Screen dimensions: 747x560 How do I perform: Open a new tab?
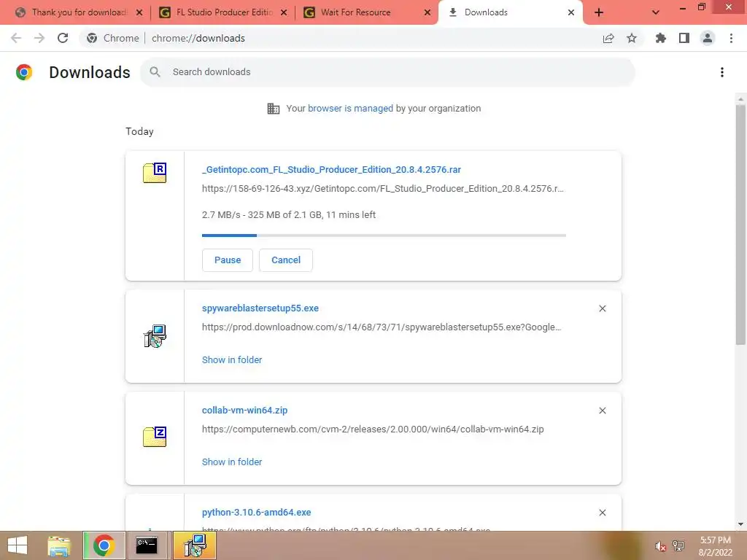[599, 12]
